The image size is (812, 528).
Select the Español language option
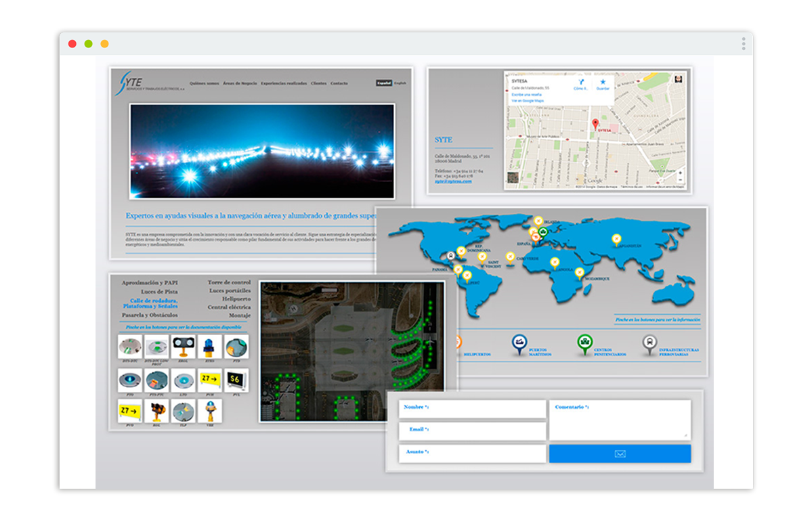[384, 83]
